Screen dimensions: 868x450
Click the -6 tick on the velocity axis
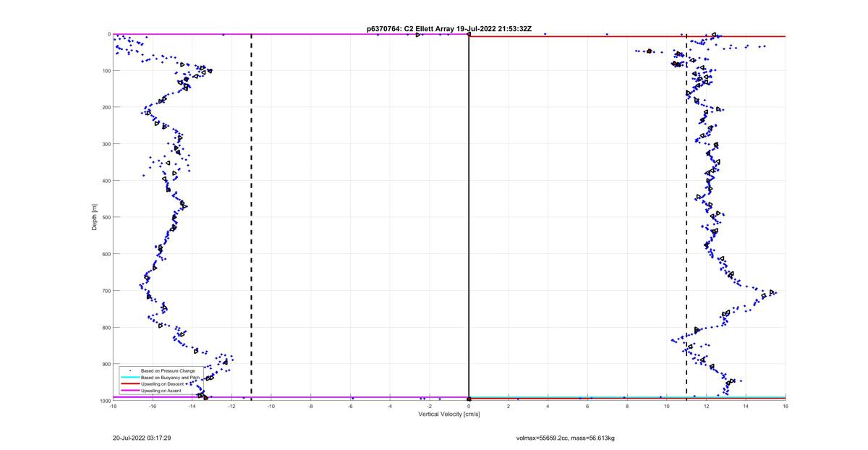350,406
